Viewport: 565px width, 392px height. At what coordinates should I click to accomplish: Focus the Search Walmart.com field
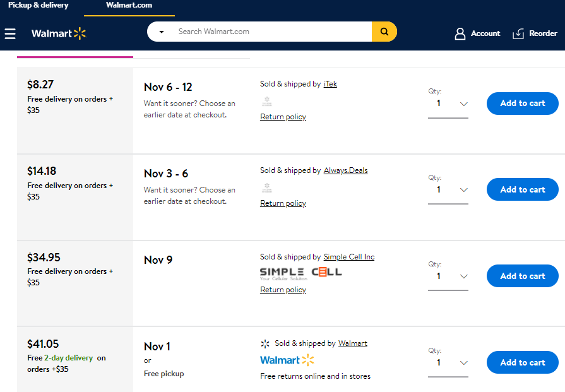(272, 32)
